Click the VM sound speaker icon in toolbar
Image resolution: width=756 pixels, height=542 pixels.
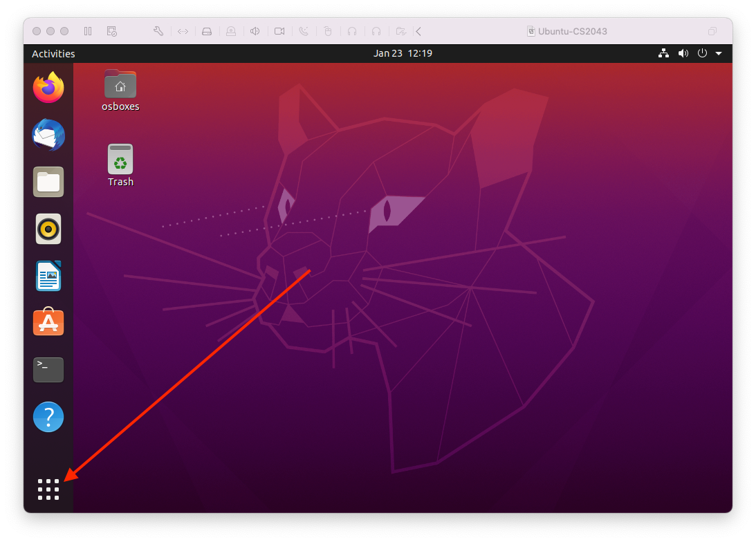click(x=255, y=31)
